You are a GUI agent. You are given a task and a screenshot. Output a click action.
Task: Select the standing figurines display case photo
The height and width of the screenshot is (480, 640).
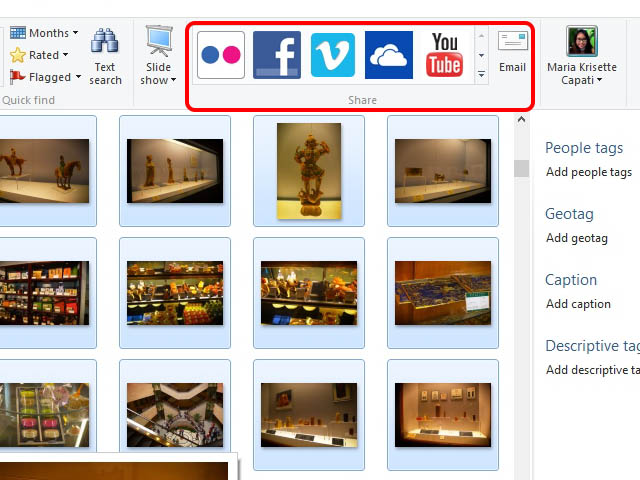[175, 171]
